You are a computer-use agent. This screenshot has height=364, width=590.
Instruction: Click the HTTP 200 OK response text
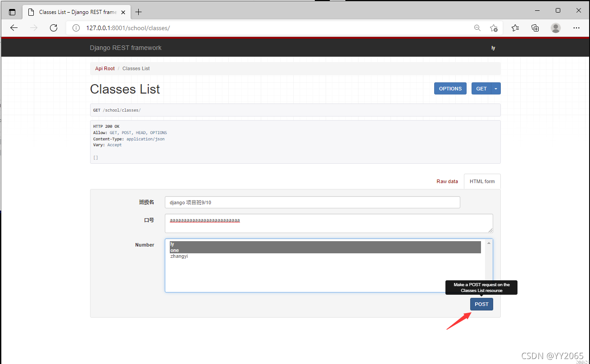(106, 126)
